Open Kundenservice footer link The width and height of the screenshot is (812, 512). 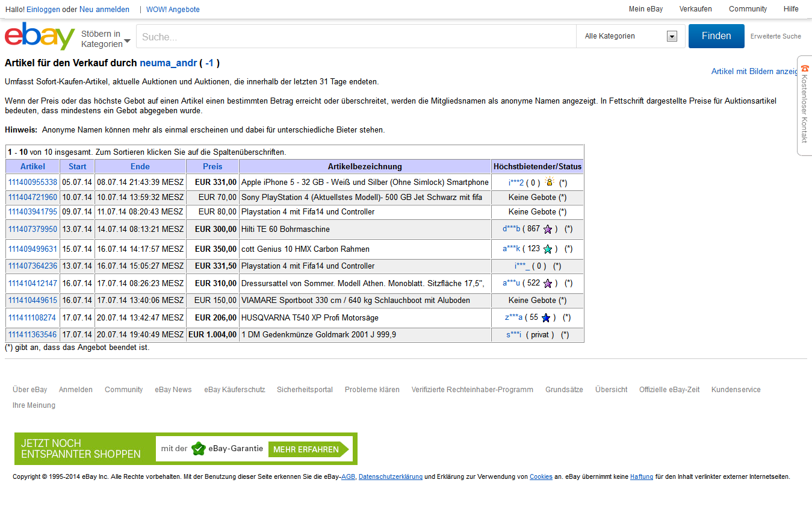(x=736, y=390)
